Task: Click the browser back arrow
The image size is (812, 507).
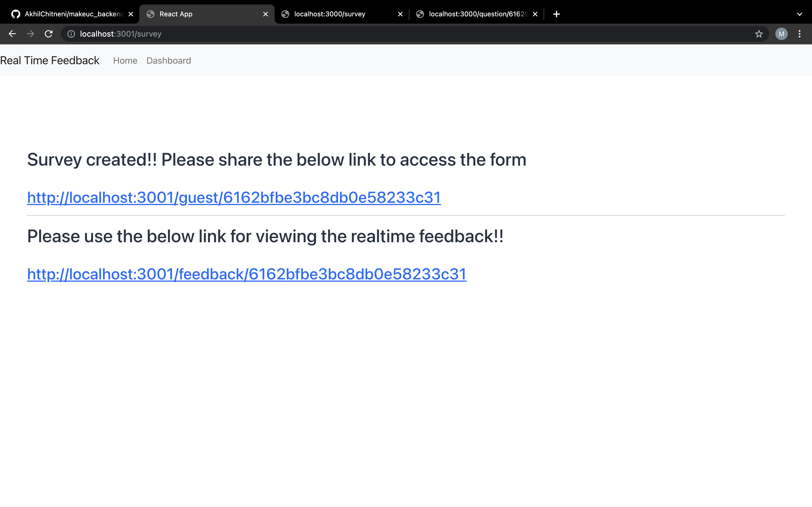Action: 12,34
